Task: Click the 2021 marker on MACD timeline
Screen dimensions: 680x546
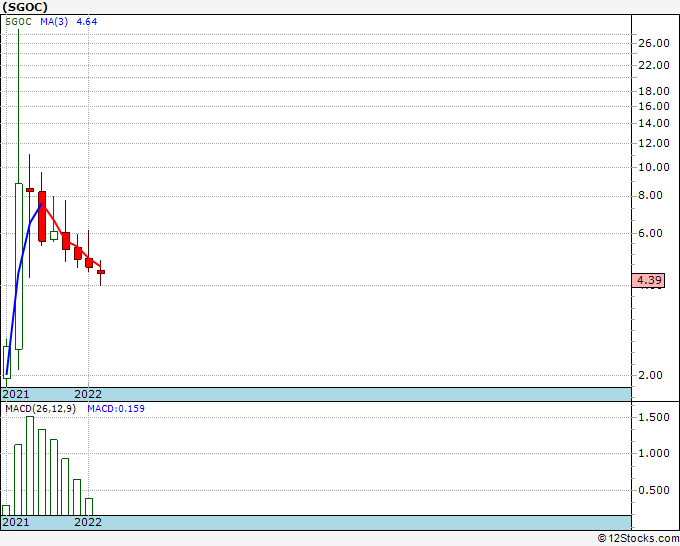Action: pyautogui.click(x=16, y=522)
